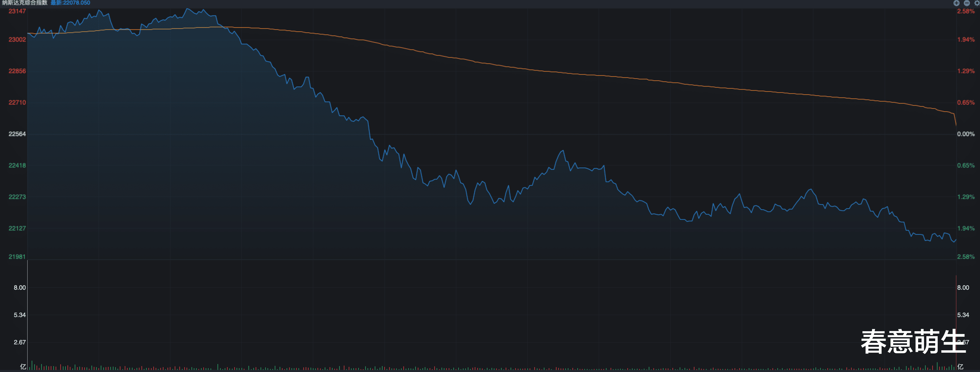This screenshot has height=372, width=980.
Task: Click the green 2.58% bottom axis label
Action: click(x=966, y=257)
